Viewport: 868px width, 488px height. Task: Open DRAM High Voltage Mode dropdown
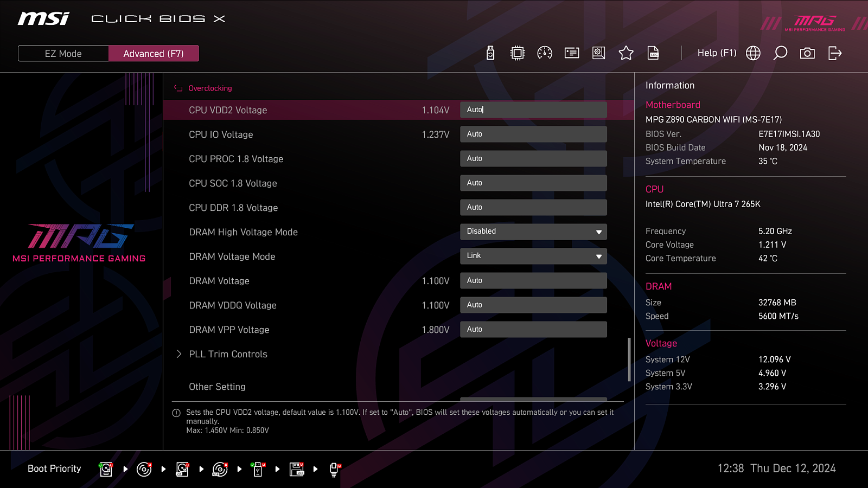pos(533,232)
